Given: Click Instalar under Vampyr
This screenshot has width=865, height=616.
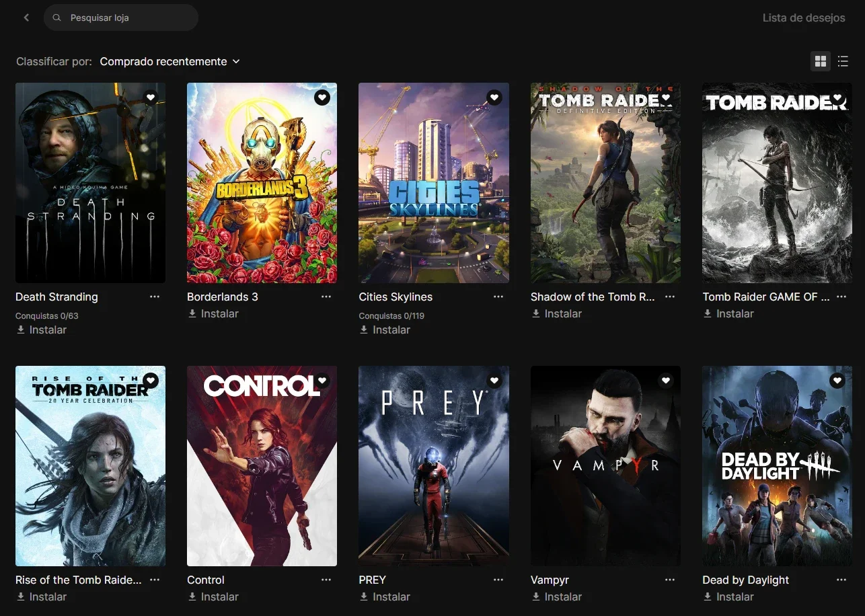Looking at the screenshot, I should (x=557, y=596).
